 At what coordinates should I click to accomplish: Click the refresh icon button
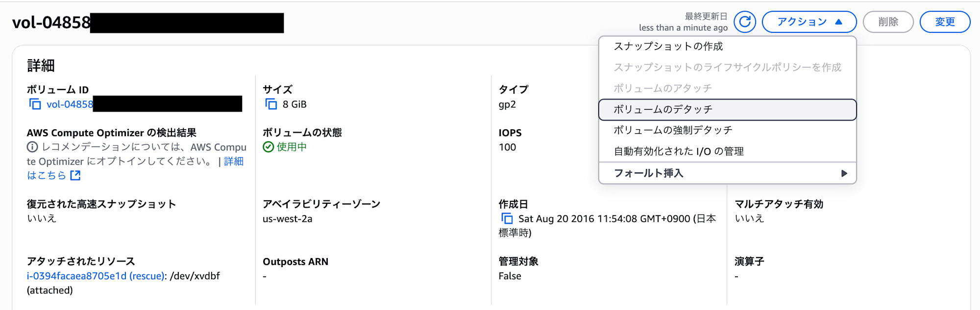click(x=744, y=22)
